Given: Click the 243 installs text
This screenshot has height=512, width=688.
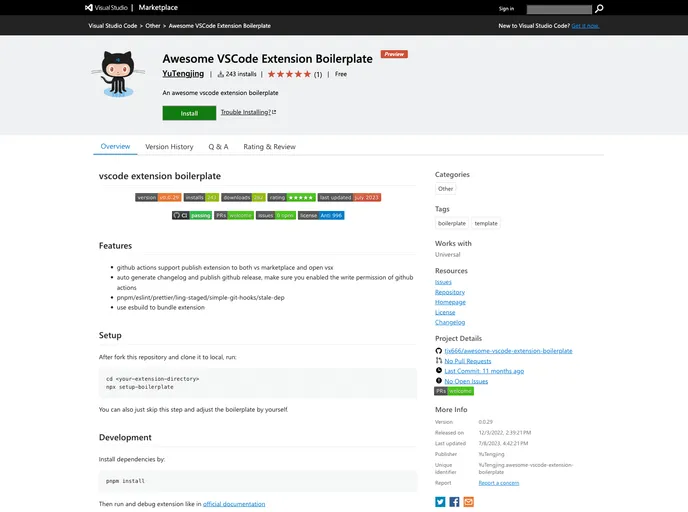Looking at the screenshot, I should (241, 74).
